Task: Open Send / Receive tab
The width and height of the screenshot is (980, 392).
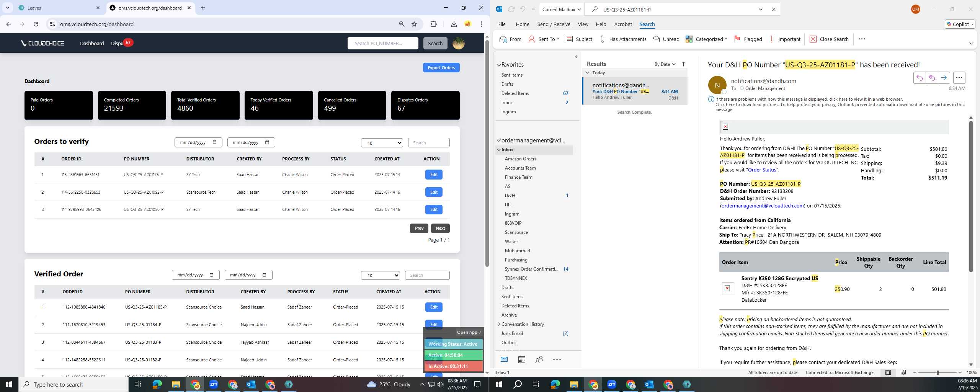Action: (x=554, y=24)
